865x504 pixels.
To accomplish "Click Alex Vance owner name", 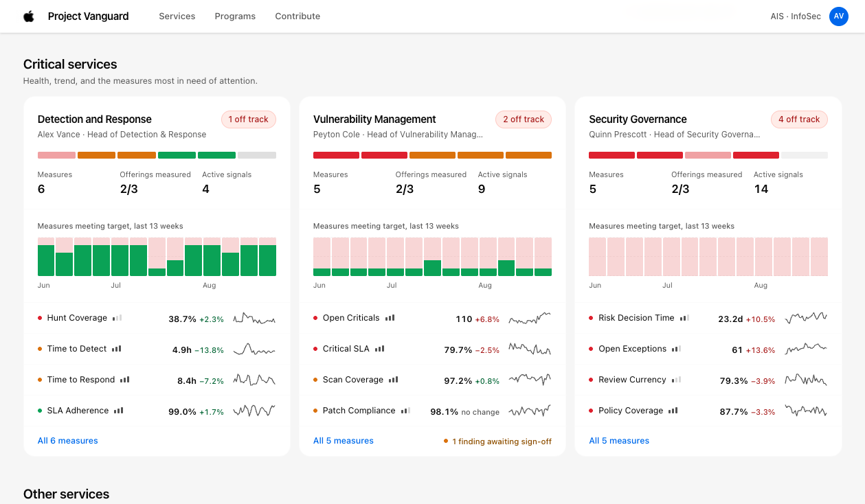I will tap(59, 135).
